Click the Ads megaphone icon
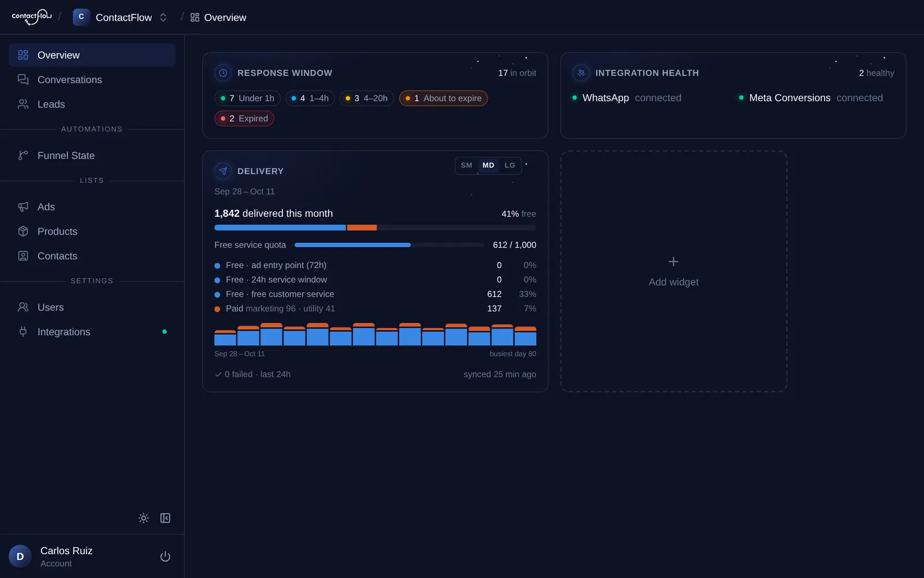 coord(23,207)
